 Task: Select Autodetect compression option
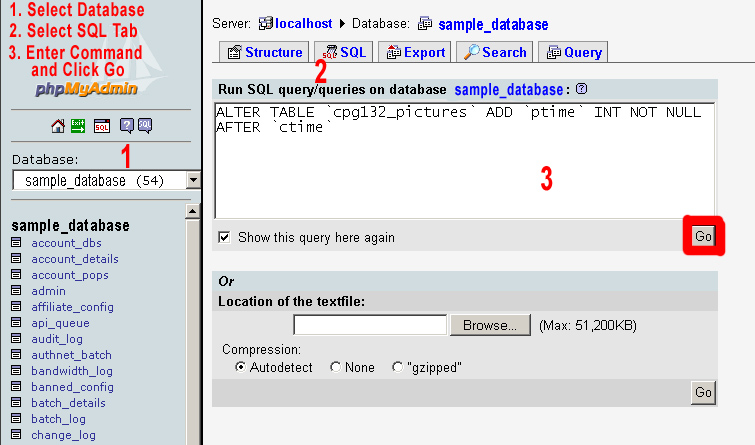(240, 367)
